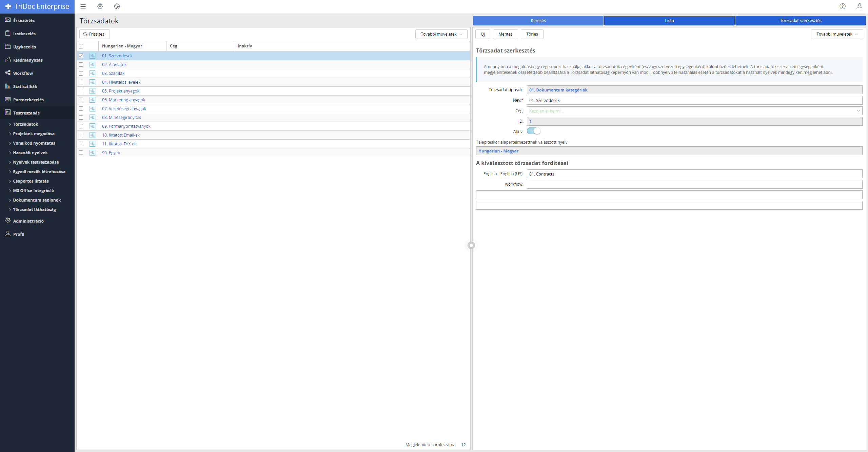Click the panel splitter handle
The height and width of the screenshot is (452, 868).
pos(471,245)
